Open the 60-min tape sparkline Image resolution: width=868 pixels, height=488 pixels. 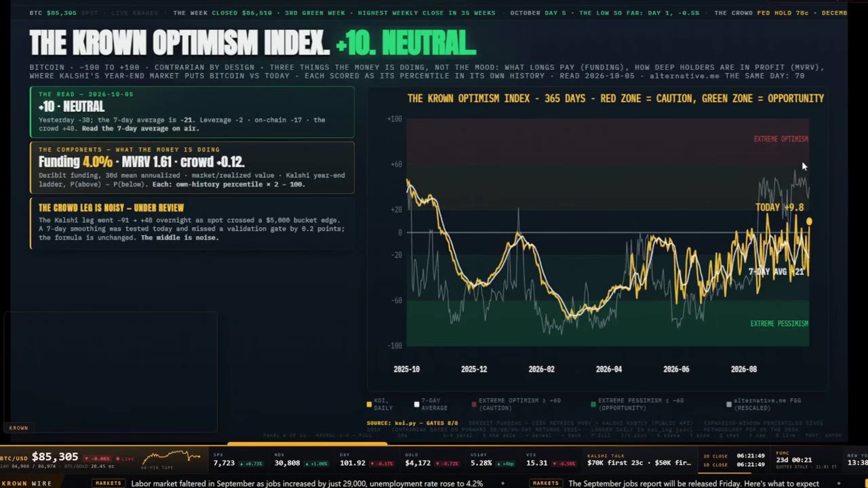(171, 459)
